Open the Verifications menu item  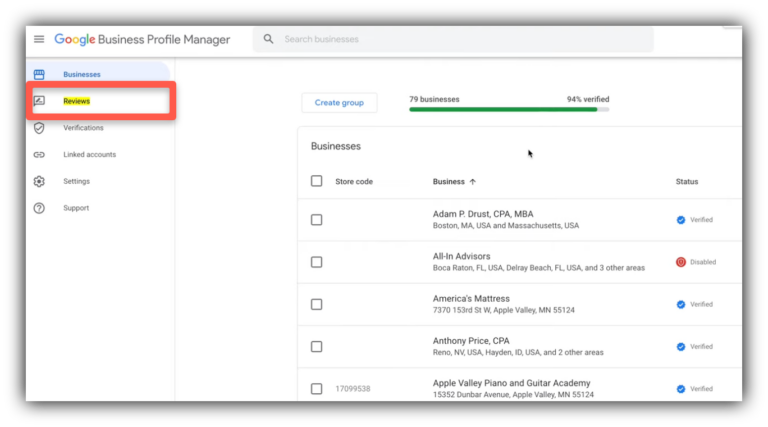(83, 128)
